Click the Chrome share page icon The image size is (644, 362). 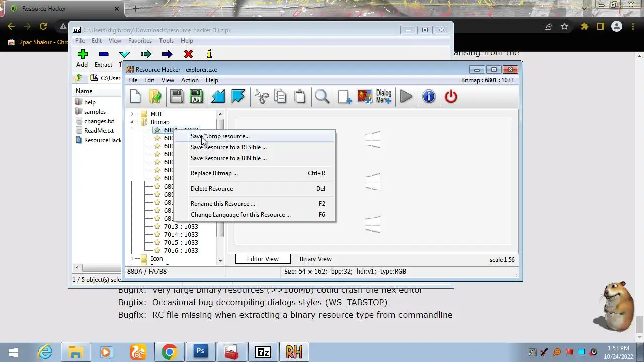pos(548,26)
